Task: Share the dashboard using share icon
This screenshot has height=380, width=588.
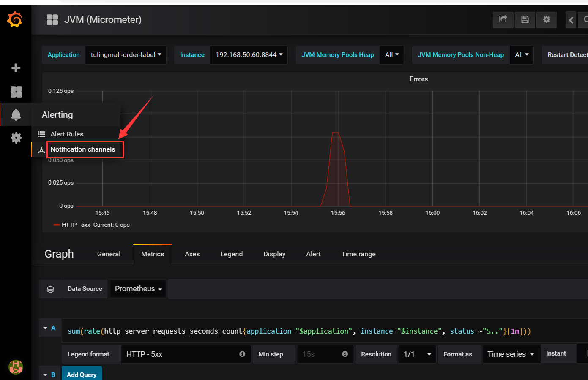Action: [503, 20]
